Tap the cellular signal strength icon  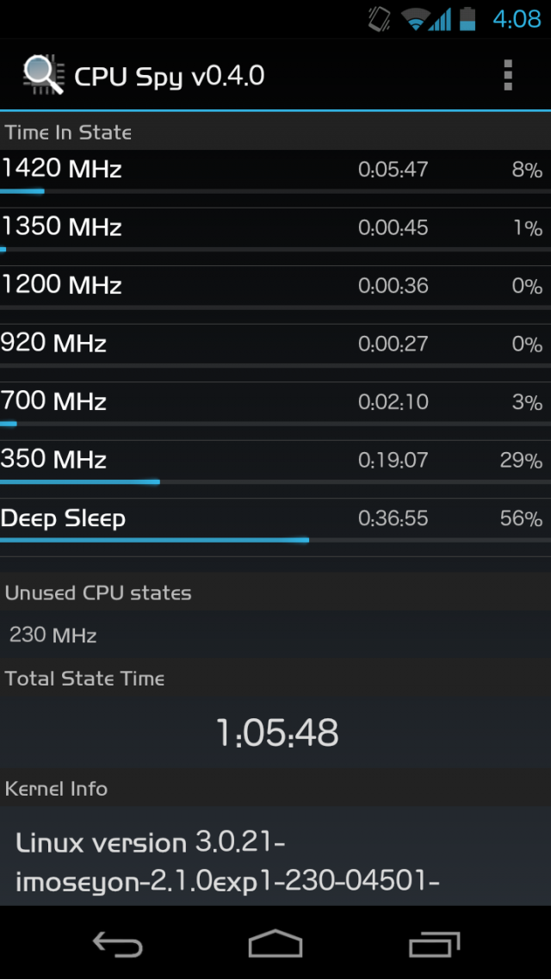440,19
